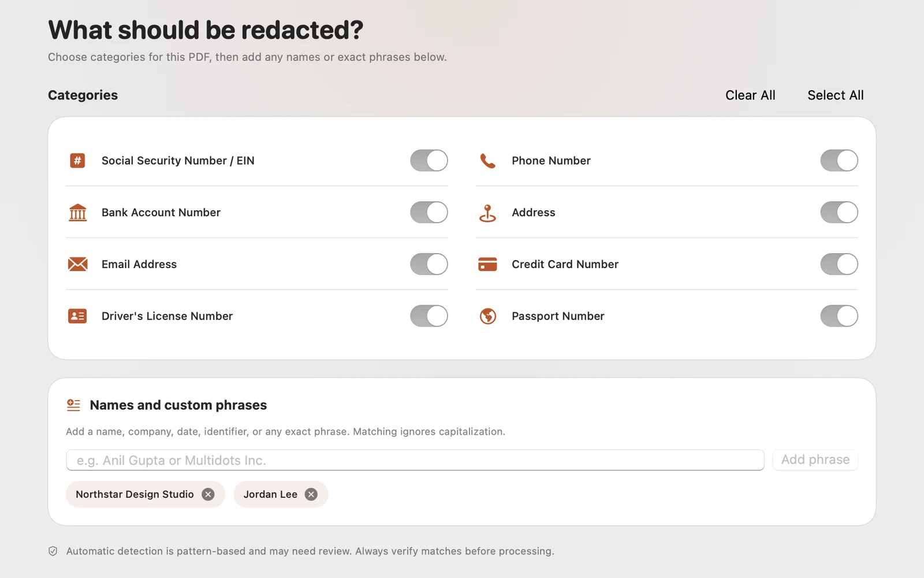Toggle Passport Number redaction
This screenshot has height=578, width=924.
(x=839, y=316)
